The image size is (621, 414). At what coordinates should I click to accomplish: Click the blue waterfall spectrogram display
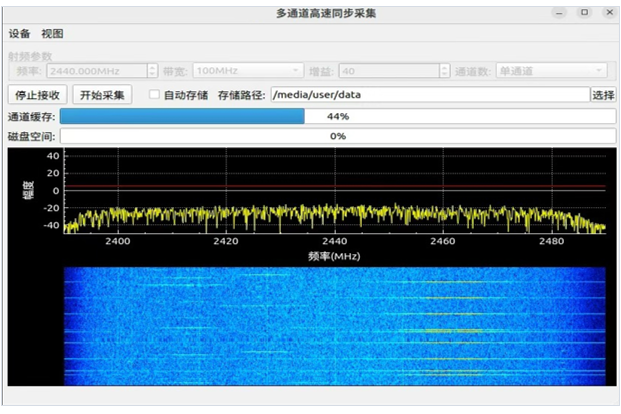(x=335, y=325)
